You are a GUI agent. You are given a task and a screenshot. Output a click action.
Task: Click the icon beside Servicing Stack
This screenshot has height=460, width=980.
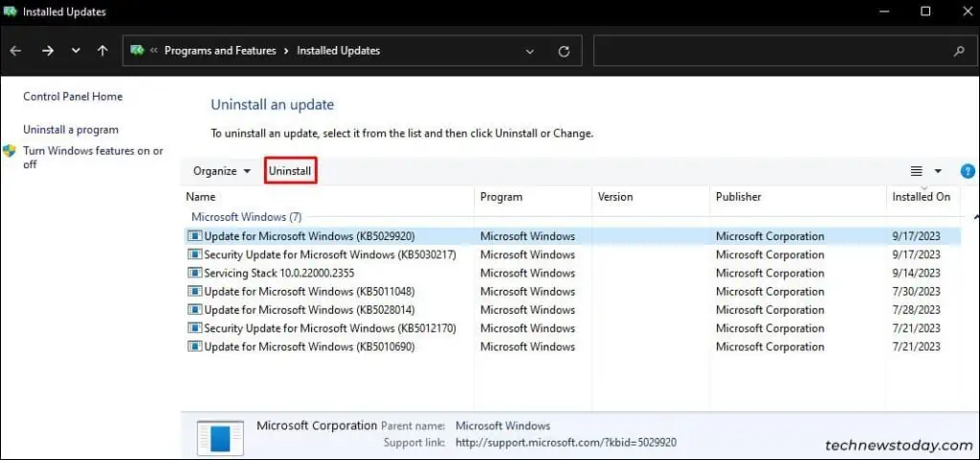coord(195,273)
